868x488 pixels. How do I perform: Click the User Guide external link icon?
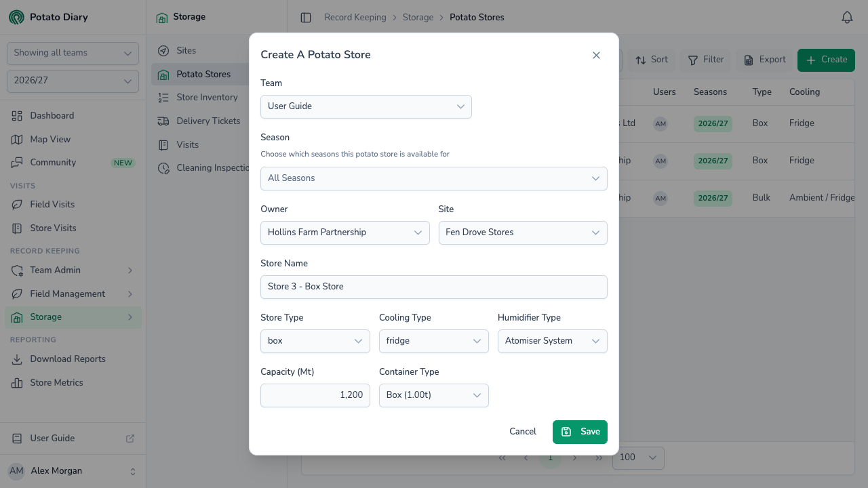coord(130,439)
